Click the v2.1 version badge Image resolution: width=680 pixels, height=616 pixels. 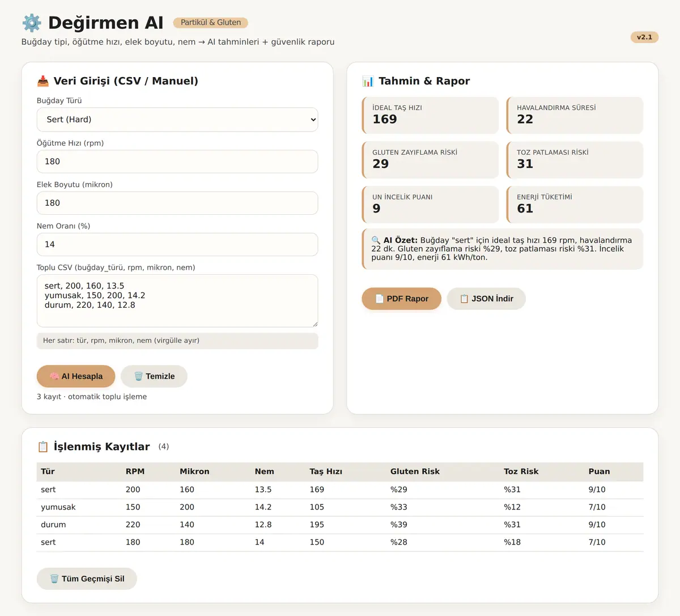click(644, 37)
